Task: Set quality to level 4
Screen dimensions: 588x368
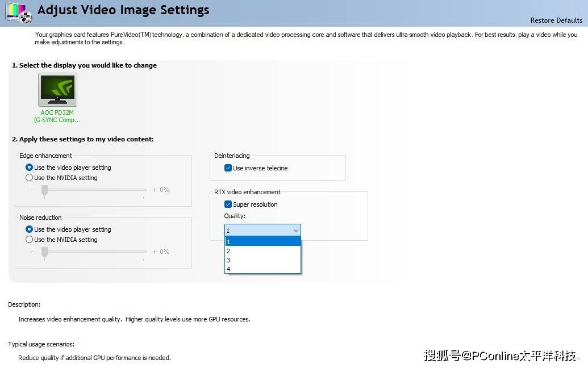Action: pos(262,269)
